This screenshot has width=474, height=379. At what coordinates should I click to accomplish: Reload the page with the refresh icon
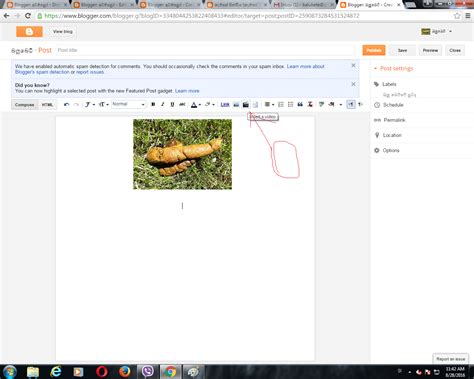28,16
